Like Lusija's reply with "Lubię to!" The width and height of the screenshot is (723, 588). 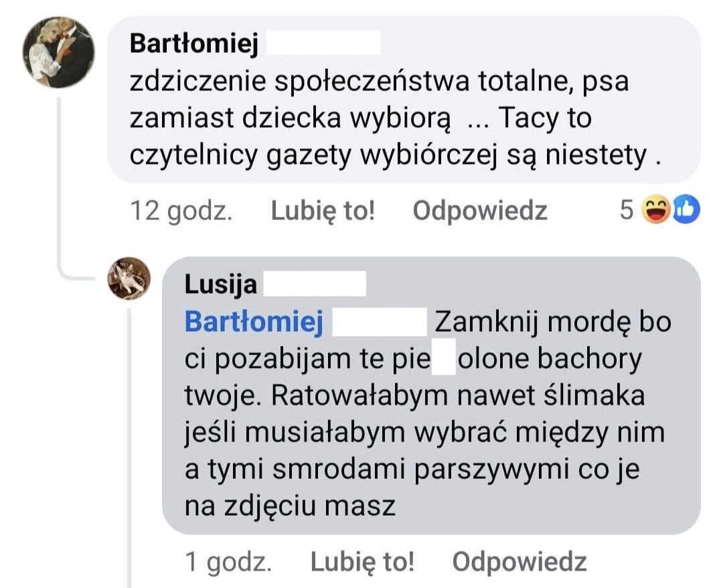click(362, 561)
